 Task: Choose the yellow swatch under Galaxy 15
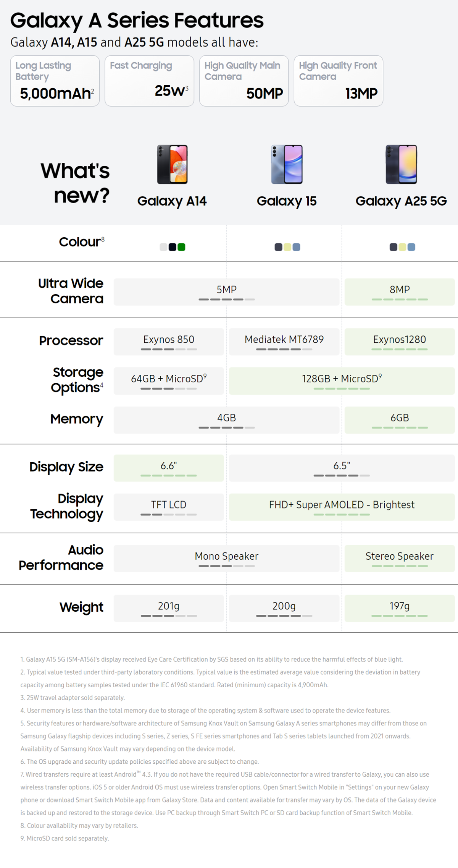[287, 247]
